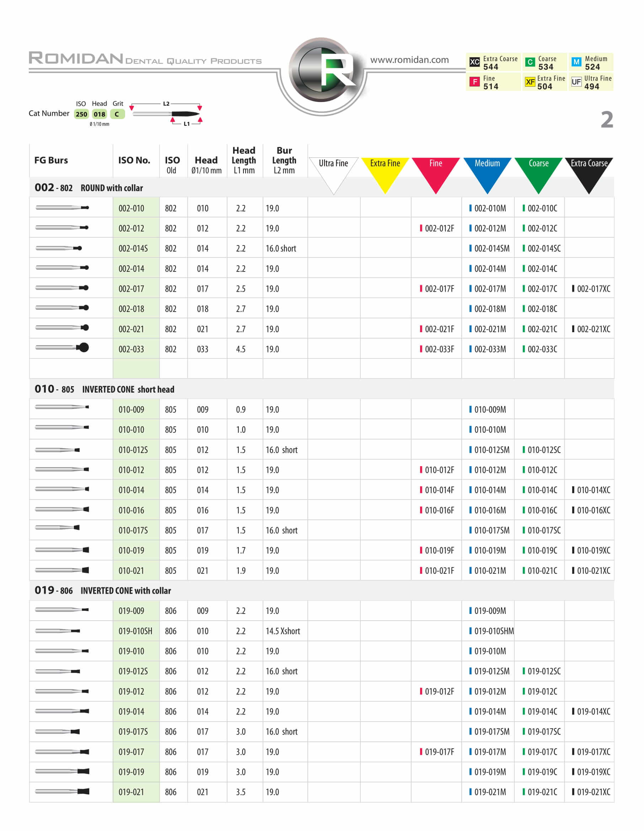Screen dimensions: 644x831
Task: Click the bur image for 010-016
Action: click(62, 509)
